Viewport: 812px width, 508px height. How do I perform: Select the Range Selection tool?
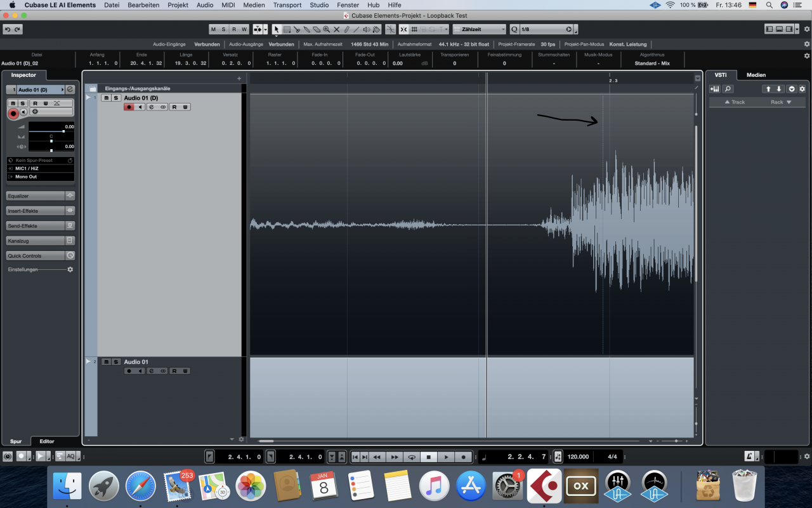point(287,29)
